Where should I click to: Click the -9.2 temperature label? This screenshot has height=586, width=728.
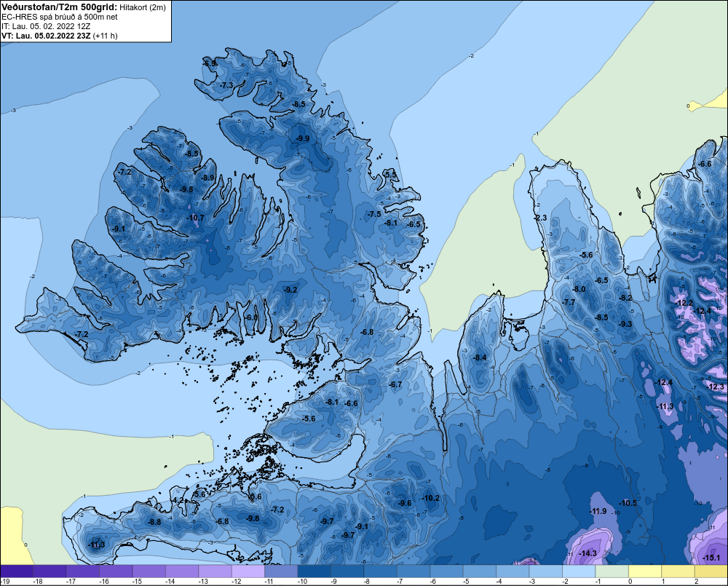point(290,290)
